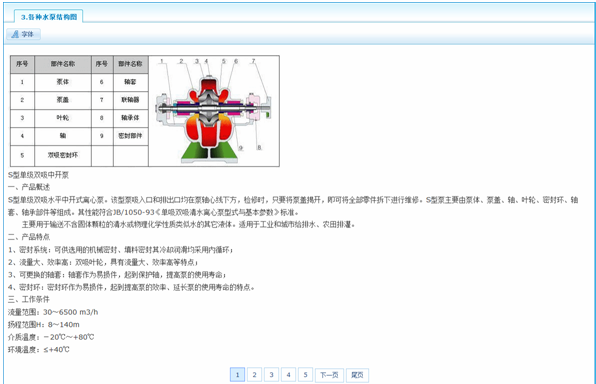Go to page 4
Viewport: 596px width, 384px height.
[x=288, y=375]
